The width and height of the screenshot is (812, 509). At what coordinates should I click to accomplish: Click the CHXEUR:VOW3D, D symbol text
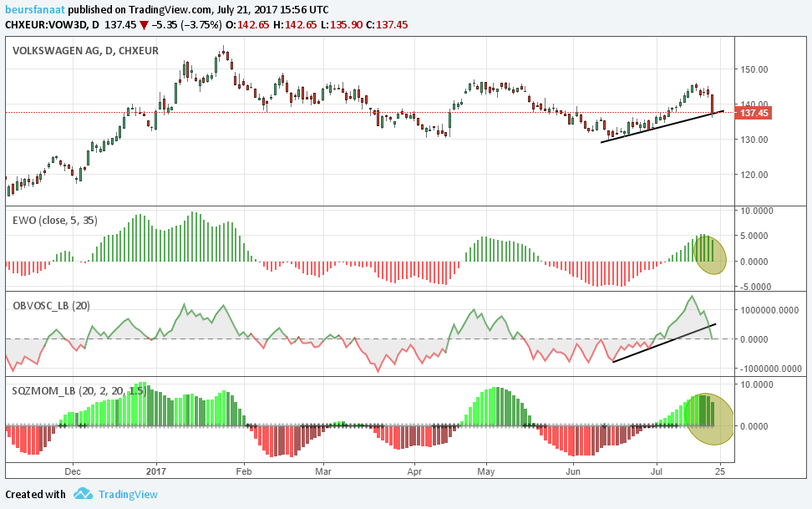tap(52, 24)
